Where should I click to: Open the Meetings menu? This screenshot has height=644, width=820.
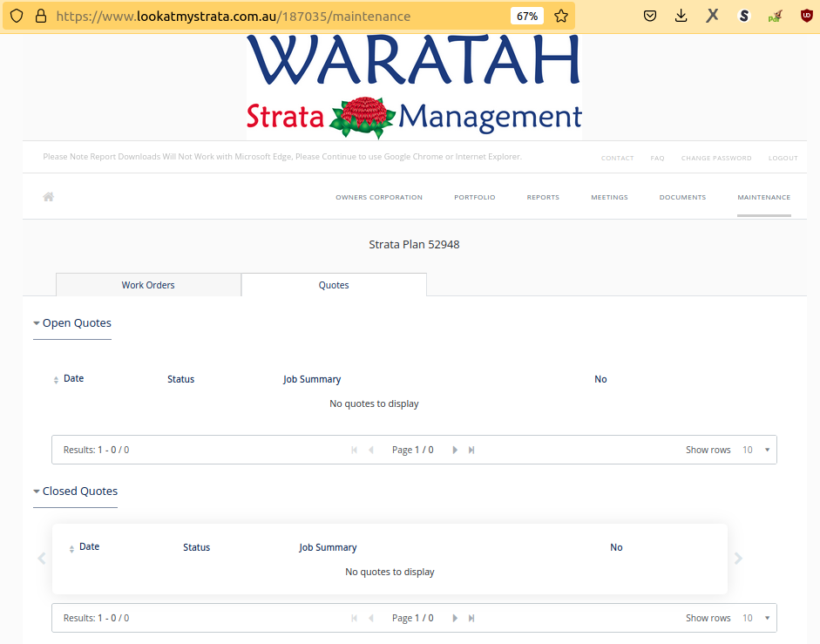coord(609,197)
